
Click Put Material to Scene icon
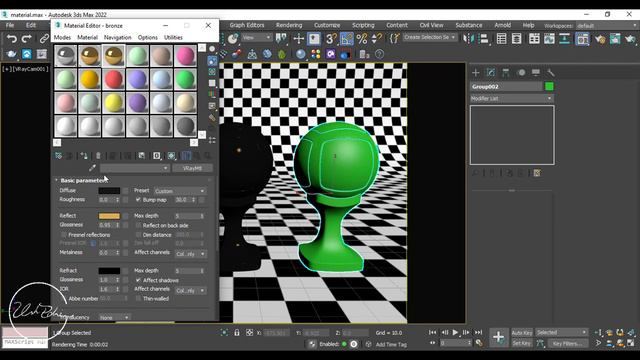(70, 156)
